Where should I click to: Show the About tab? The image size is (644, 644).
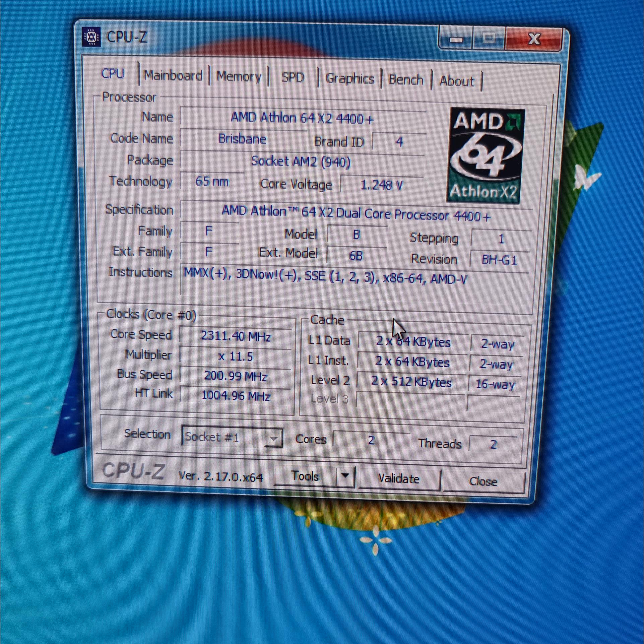(456, 81)
